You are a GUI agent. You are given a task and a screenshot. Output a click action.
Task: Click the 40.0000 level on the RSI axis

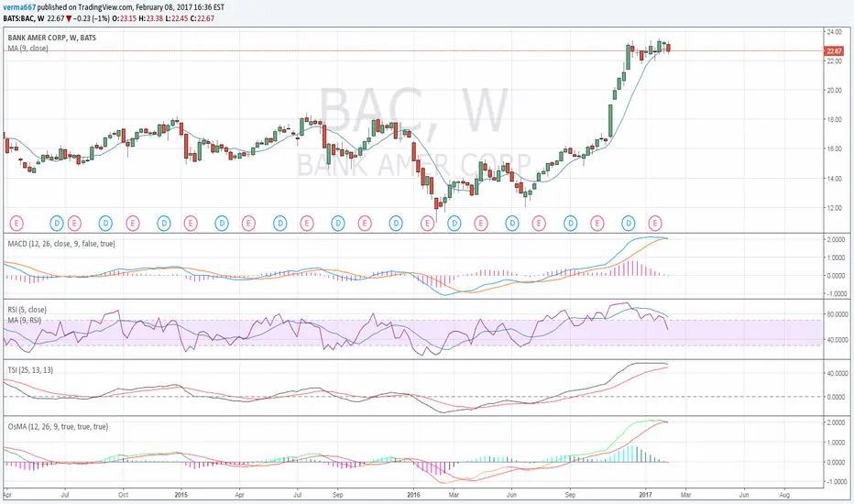pyautogui.click(x=836, y=340)
